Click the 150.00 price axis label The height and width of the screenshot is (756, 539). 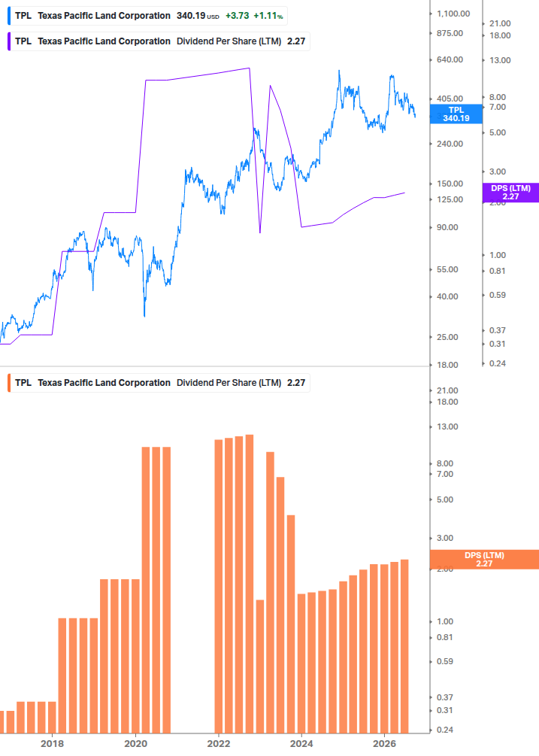[x=450, y=184]
